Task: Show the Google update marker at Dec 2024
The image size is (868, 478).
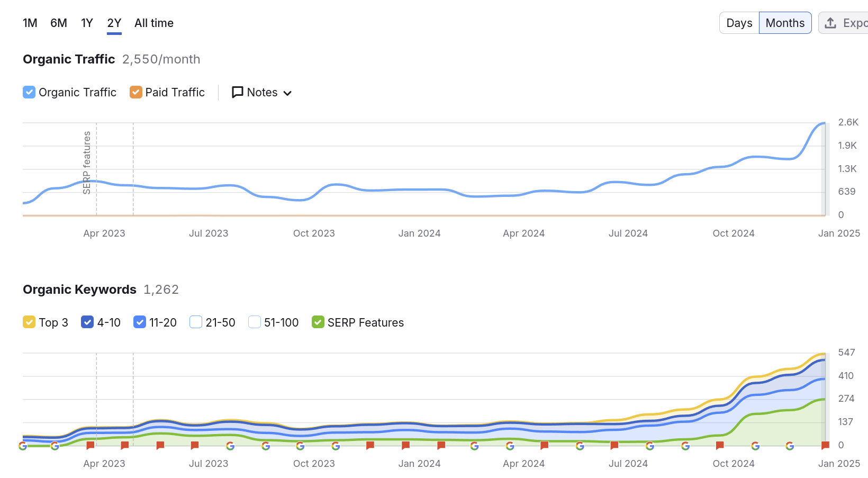Action: pyautogui.click(x=790, y=446)
